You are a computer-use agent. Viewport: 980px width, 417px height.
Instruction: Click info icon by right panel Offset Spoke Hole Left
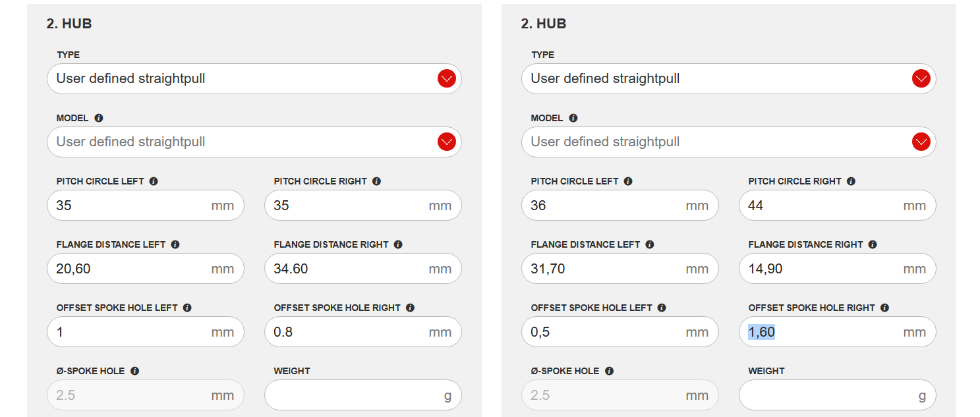pos(662,308)
